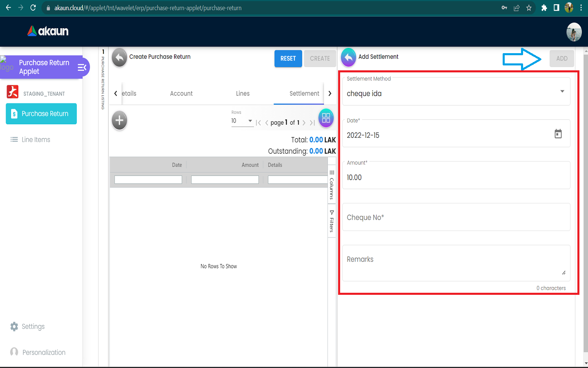Image resolution: width=588 pixels, height=368 pixels.
Task: Go to the previous page of the table
Action: (267, 123)
